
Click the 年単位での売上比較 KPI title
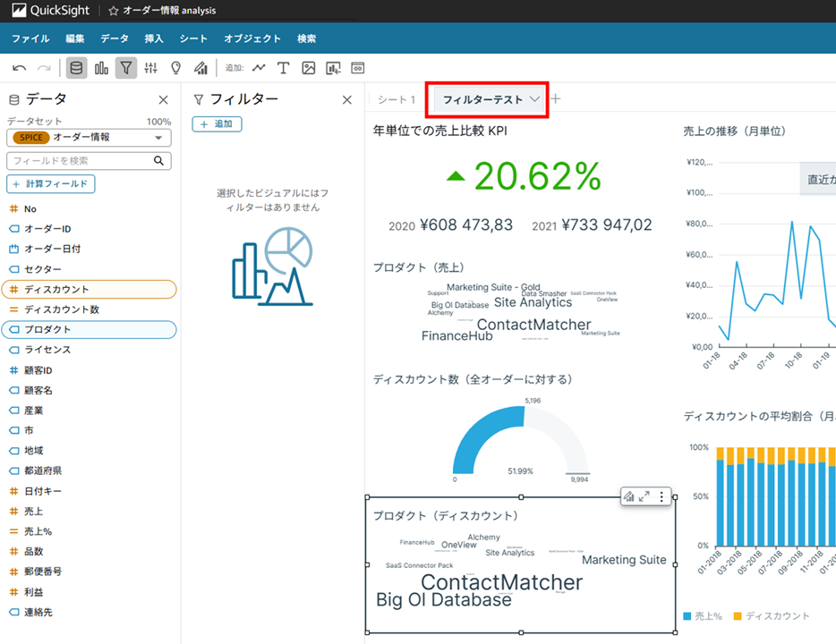439,131
